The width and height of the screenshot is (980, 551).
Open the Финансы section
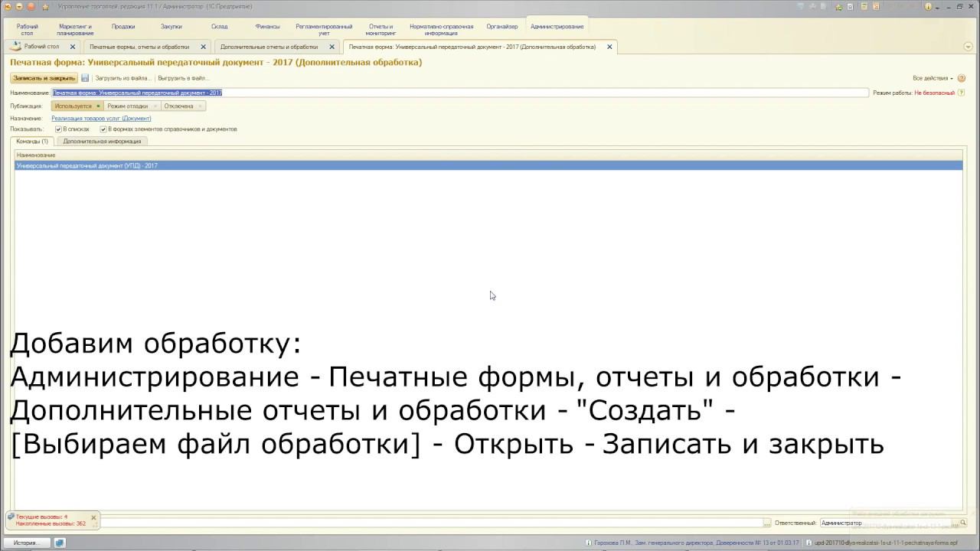(x=267, y=27)
